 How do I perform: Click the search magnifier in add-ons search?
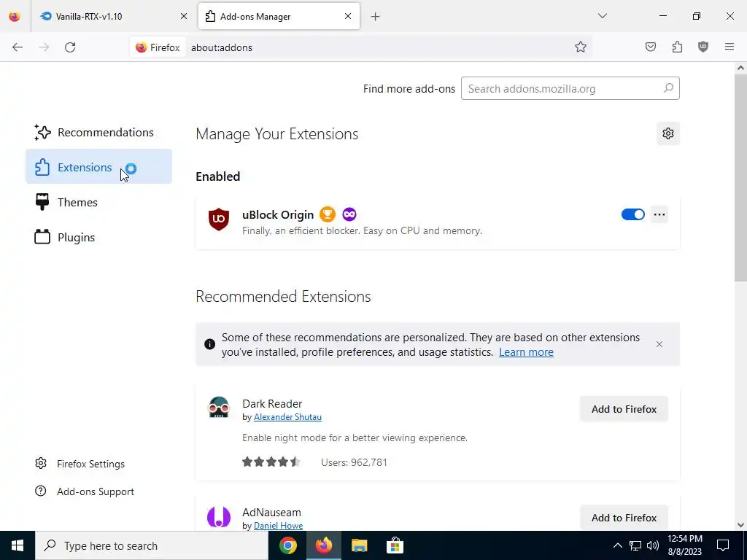pyautogui.click(x=668, y=88)
